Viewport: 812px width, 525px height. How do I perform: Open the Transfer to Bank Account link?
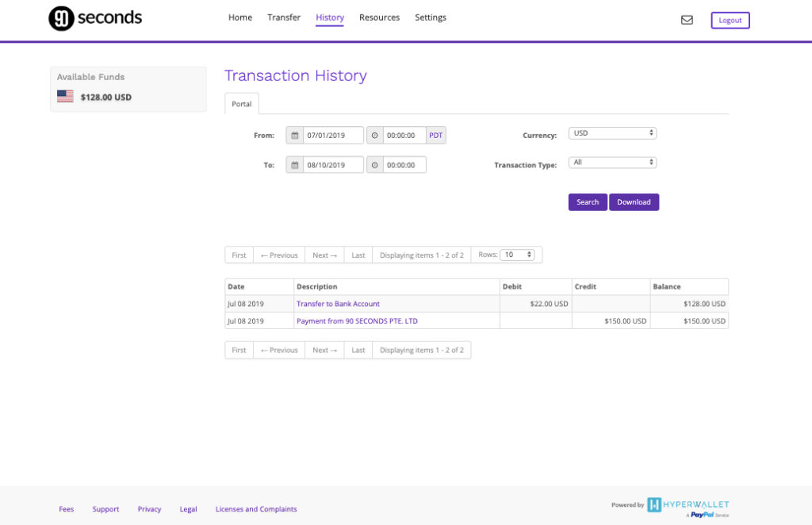pyautogui.click(x=338, y=304)
